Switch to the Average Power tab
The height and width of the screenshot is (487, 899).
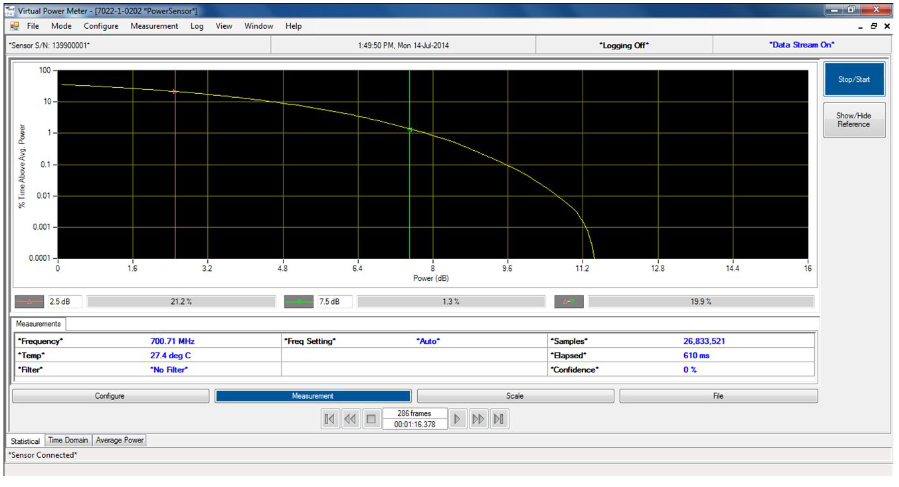(120, 440)
